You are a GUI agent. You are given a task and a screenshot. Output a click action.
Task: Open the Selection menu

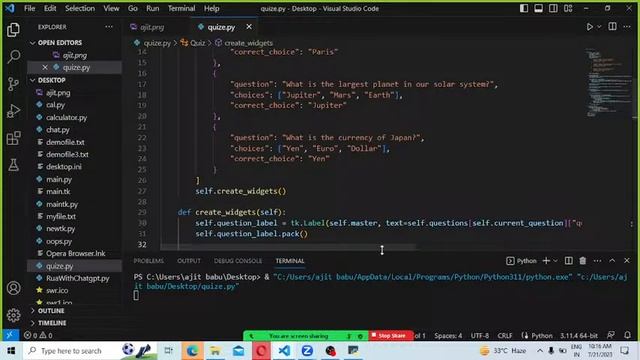[x=80, y=8]
